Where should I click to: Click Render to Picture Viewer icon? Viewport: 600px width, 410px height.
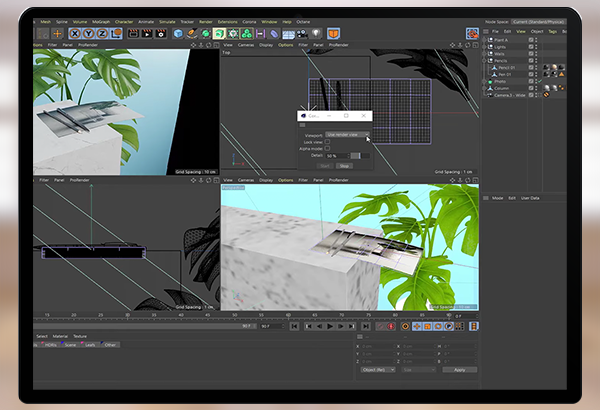coord(147,34)
